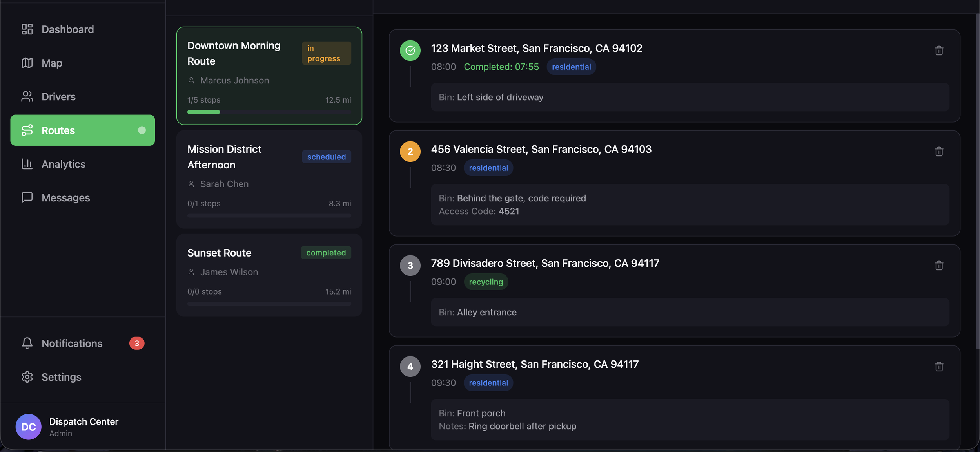This screenshot has height=452, width=980.
Task: Click the red notification count badge
Action: click(137, 344)
